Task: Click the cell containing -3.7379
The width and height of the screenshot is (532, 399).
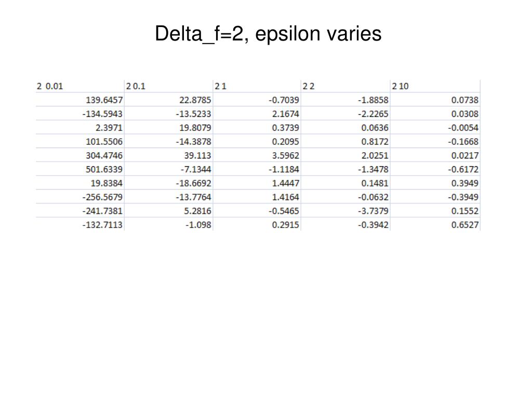Action: click(345, 210)
